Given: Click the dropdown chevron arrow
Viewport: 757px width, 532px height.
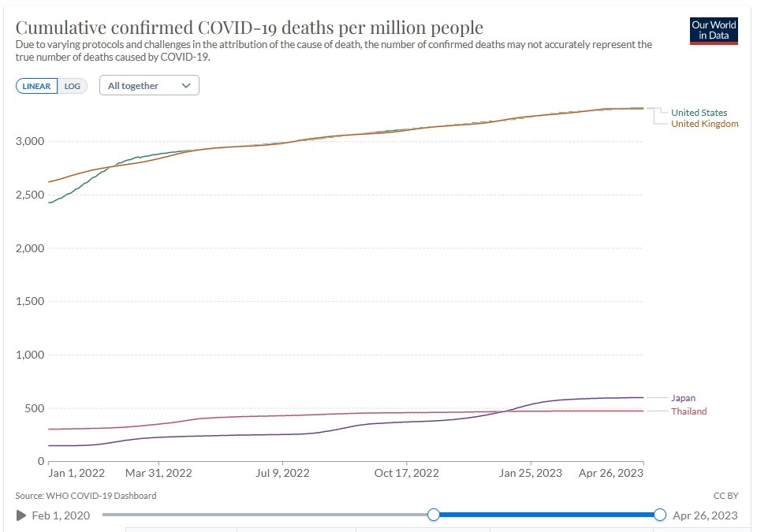Looking at the screenshot, I should tap(186, 85).
